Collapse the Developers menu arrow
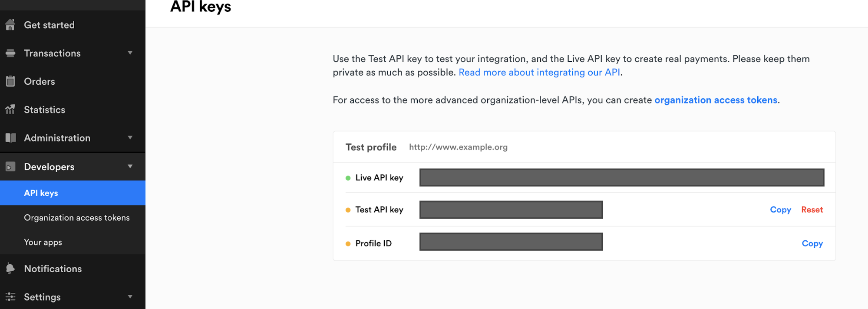 [130, 166]
